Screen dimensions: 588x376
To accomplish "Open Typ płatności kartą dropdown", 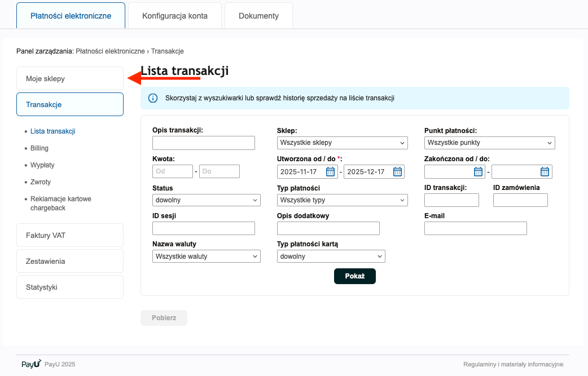I will 331,256.
